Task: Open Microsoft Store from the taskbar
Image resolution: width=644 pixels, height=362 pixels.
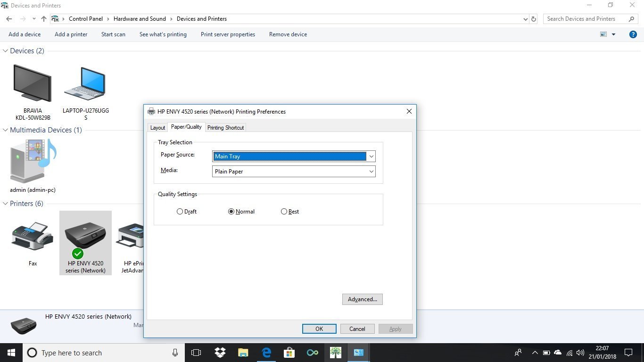Action: pos(289,353)
